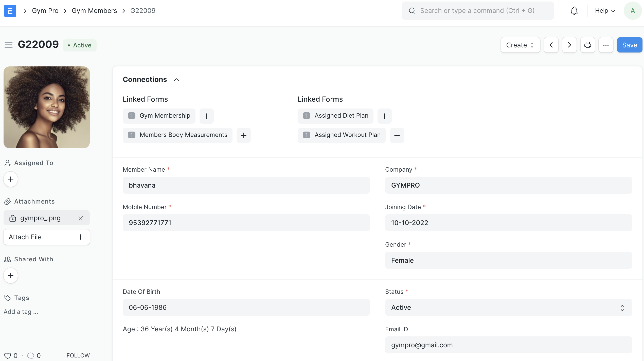Click search magnifier icon
644x361 pixels.
412,11
